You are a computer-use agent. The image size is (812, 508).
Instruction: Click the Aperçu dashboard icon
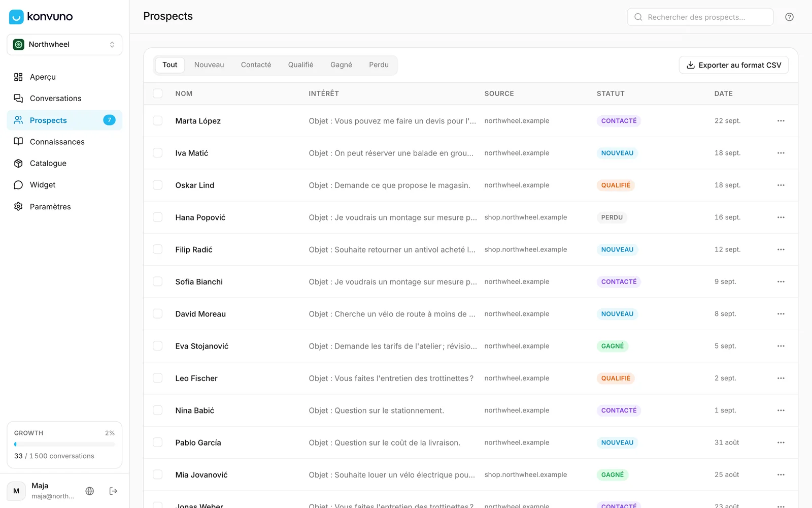point(18,77)
